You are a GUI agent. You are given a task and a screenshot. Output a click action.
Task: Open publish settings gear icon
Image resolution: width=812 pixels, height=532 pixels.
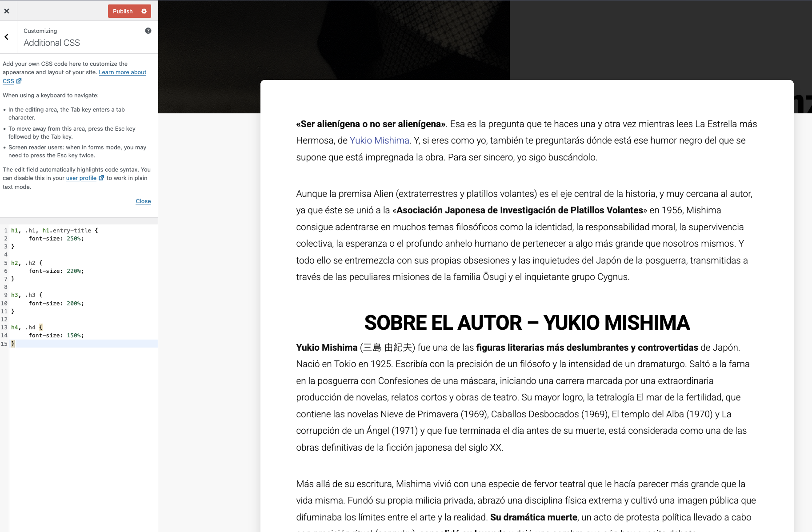click(x=144, y=11)
